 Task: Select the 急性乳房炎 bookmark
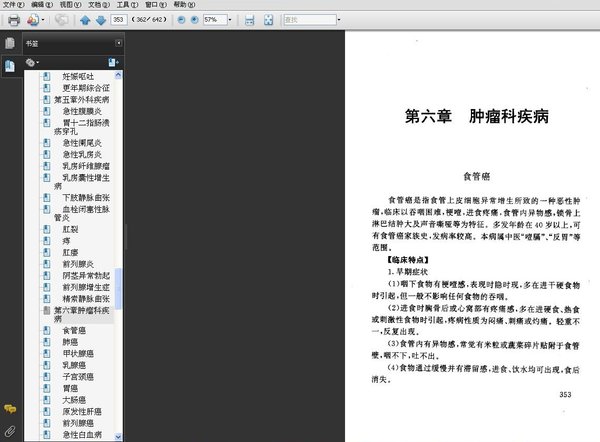click(82, 155)
